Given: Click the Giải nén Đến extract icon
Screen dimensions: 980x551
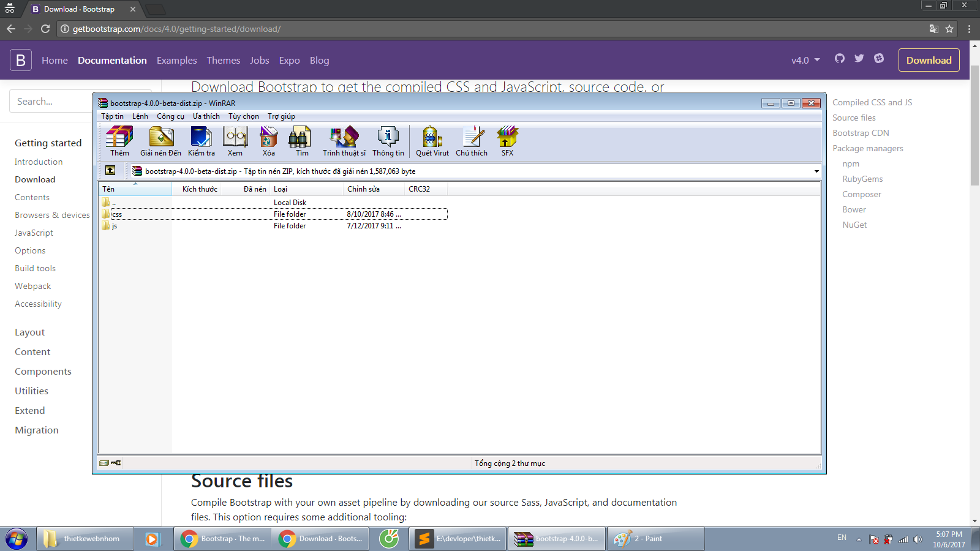Looking at the screenshot, I should [160, 141].
